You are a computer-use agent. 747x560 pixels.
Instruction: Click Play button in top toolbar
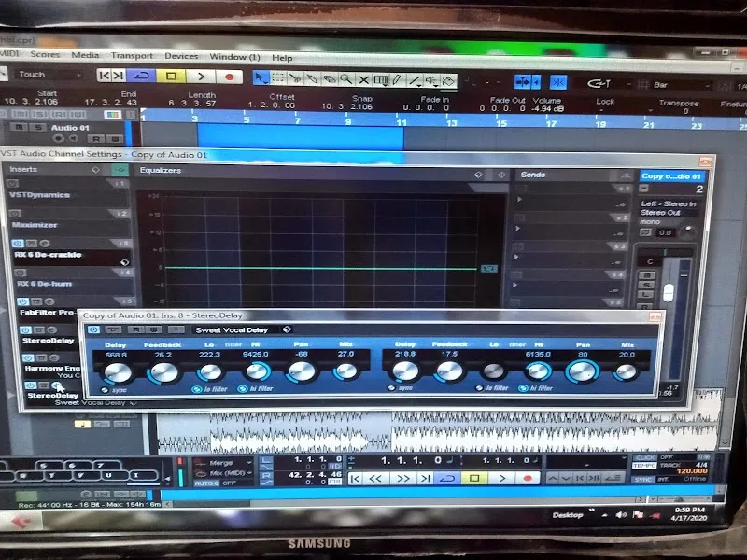click(x=201, y=77)
